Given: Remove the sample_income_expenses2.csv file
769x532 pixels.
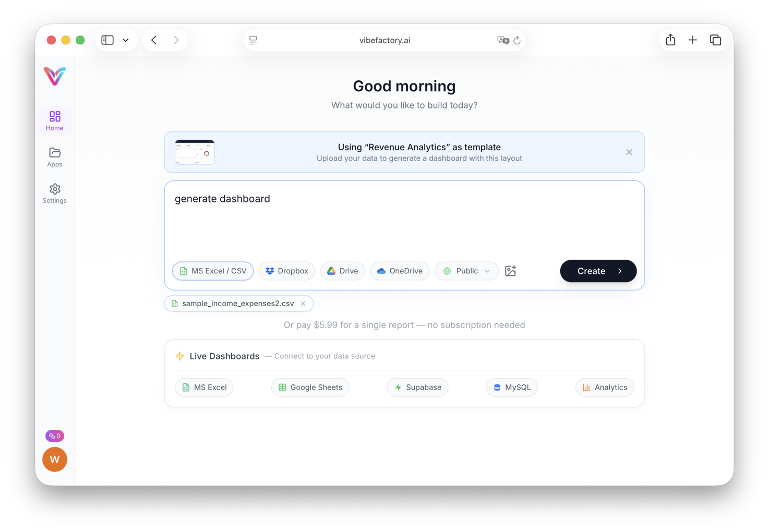Looking at the screenshot, I should (x=303, y=303).
